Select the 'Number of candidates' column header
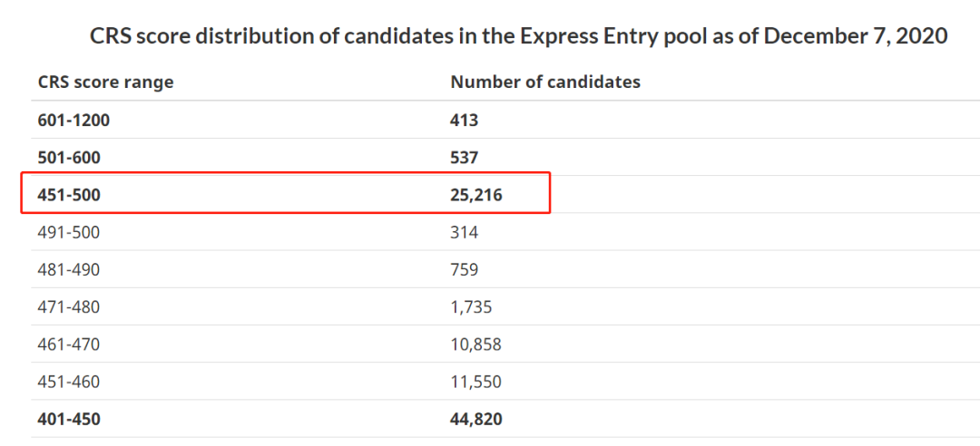This screenshot has width=980, height=446. click(545, 82)
